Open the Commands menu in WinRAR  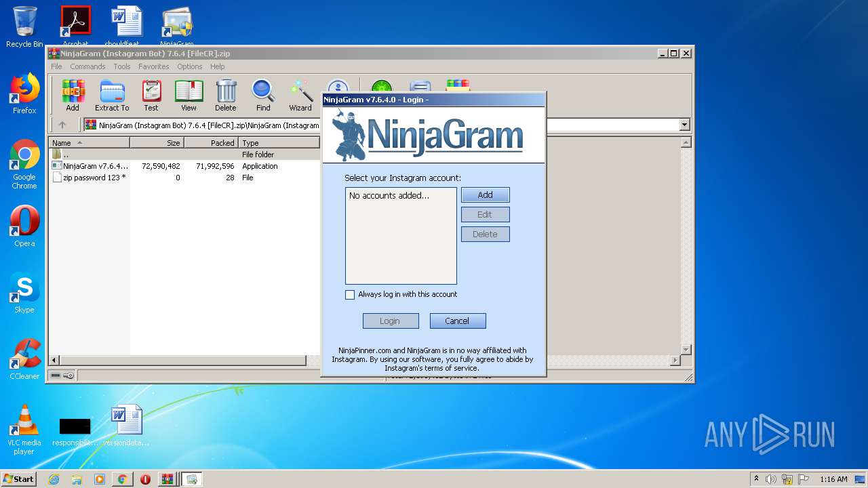[87, 66]
